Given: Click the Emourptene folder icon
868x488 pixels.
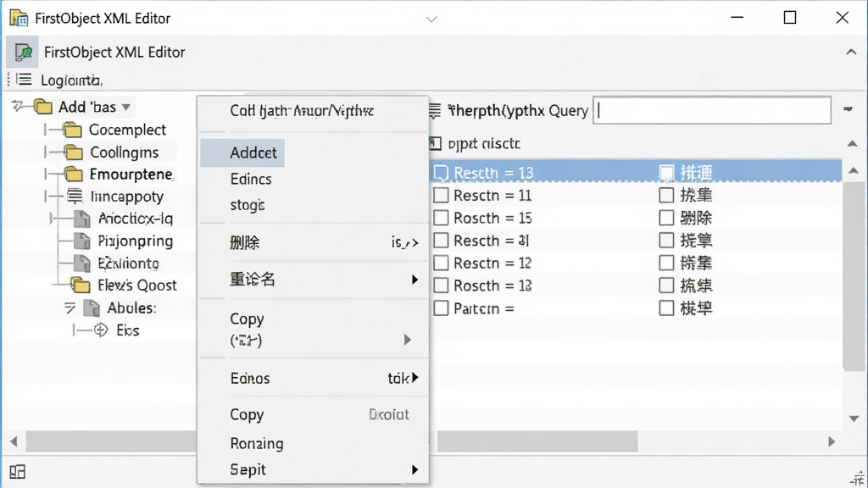Looking at the screenshot, I should point(73,175).
